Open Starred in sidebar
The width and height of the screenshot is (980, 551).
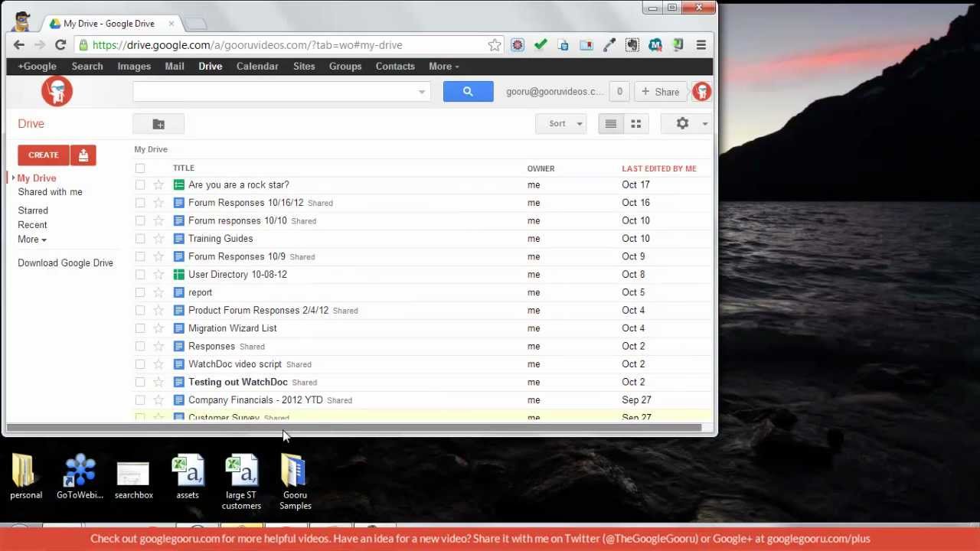tap(33, 210)
